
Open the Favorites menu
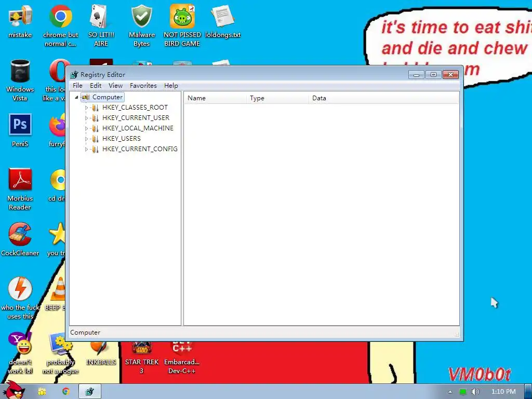143,86
